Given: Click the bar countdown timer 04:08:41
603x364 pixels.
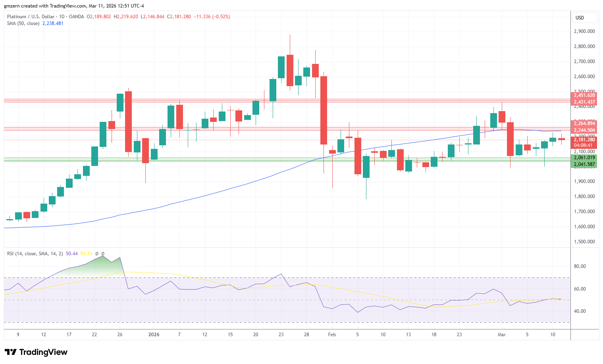Looking at the screenshot, I should [584, 146].
